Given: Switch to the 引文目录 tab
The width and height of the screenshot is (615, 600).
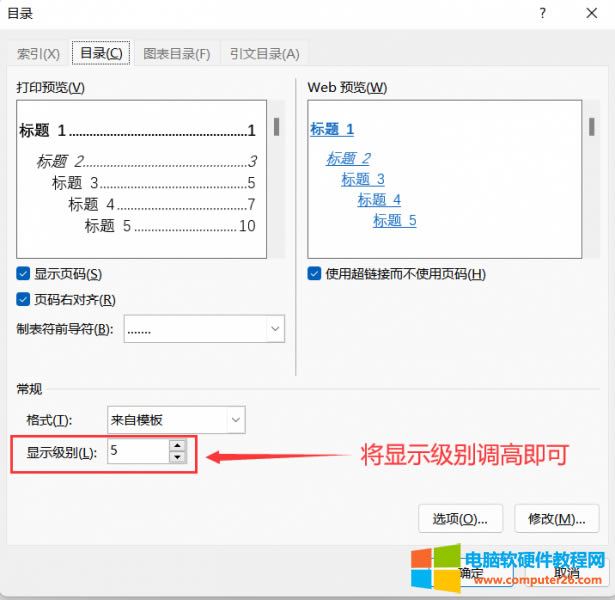Looking at the screenshot, I should (x=264, y=54).
